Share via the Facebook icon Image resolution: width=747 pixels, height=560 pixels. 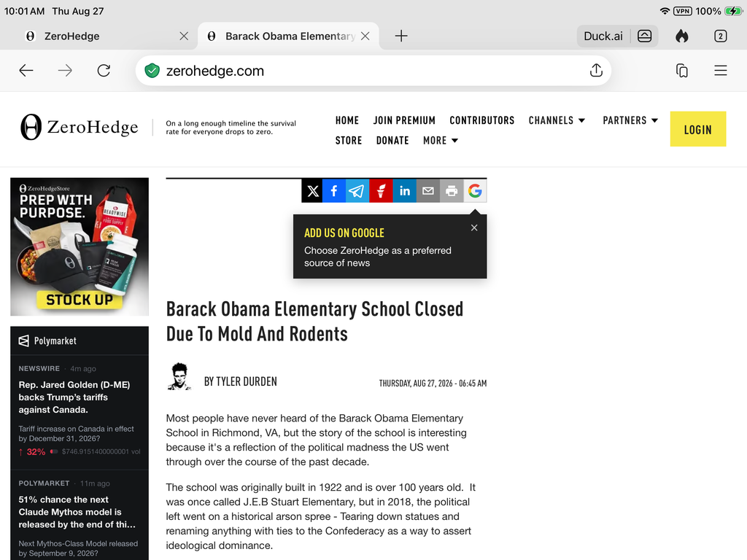pos(334,191)
